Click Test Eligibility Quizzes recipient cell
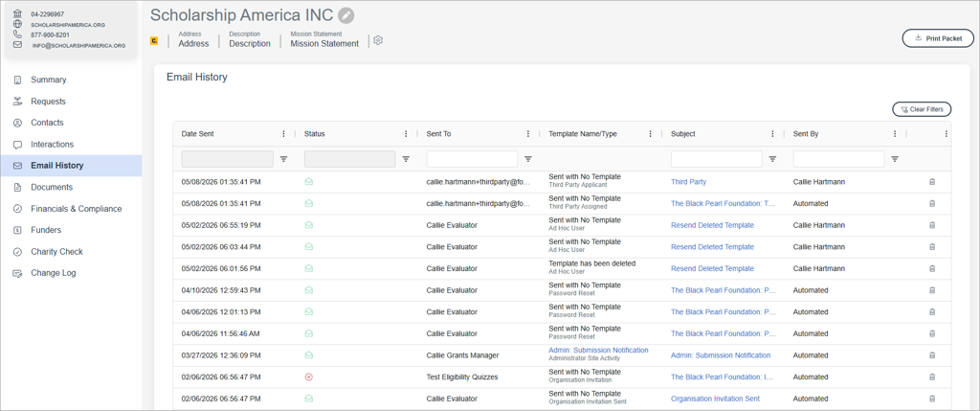This screenshot has width=980, height=411. coord(462,377)
